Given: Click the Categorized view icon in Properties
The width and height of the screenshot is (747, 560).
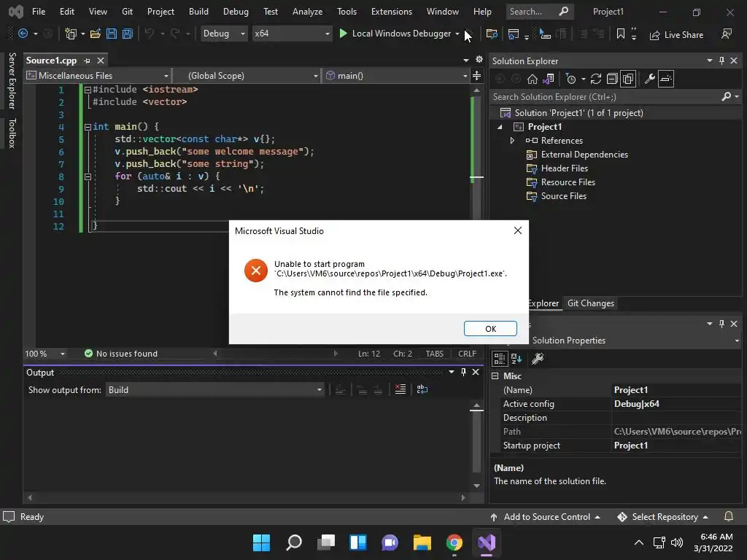Looking at the screenshot, I should tap(499, 359).
